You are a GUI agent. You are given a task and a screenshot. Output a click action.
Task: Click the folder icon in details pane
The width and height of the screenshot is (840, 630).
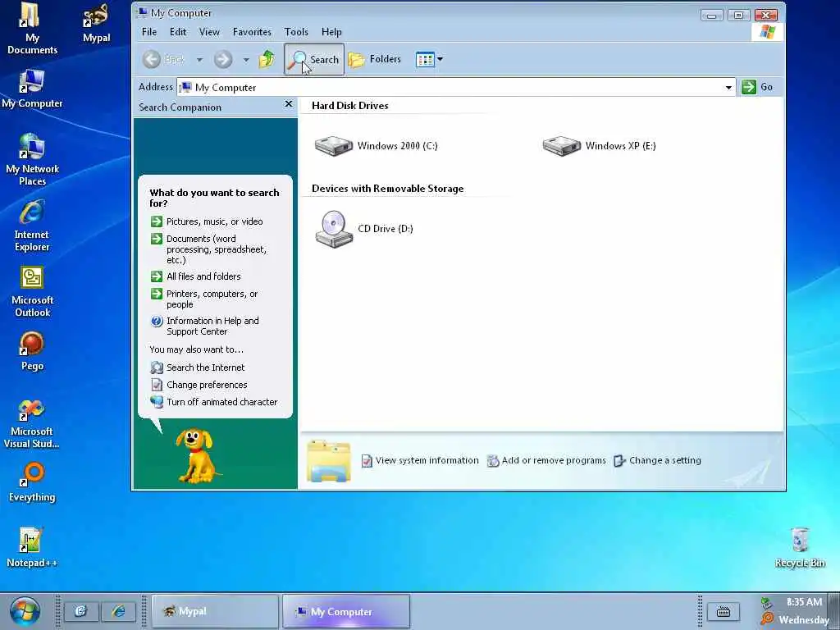coord(328,461)
